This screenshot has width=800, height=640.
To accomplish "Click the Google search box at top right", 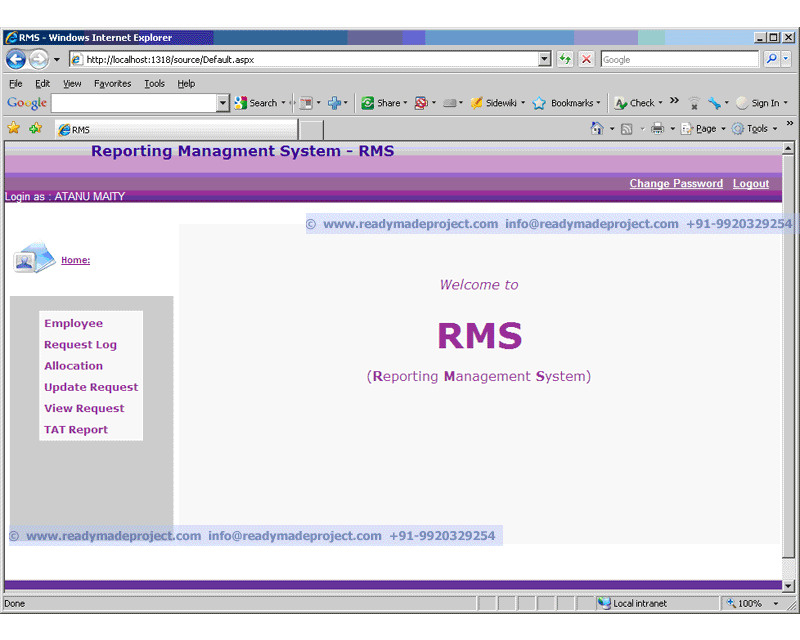I will [x=679, y=60].
